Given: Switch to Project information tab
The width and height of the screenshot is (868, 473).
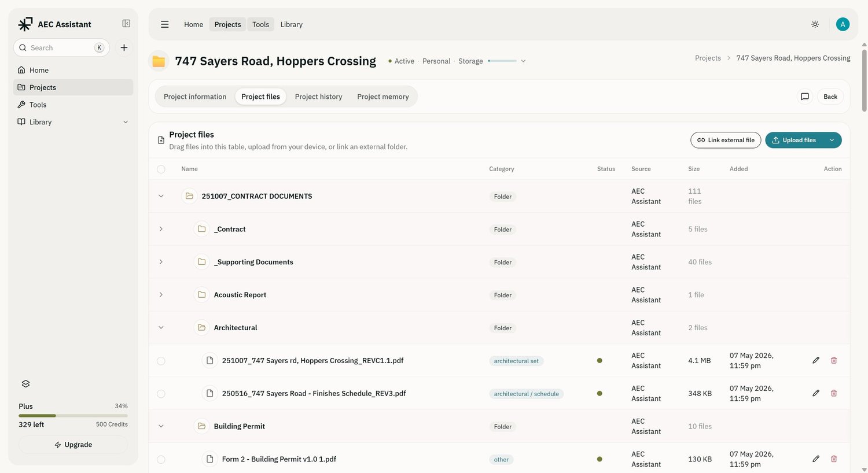Looking at the screenshot, I should [x=195, y=97].
